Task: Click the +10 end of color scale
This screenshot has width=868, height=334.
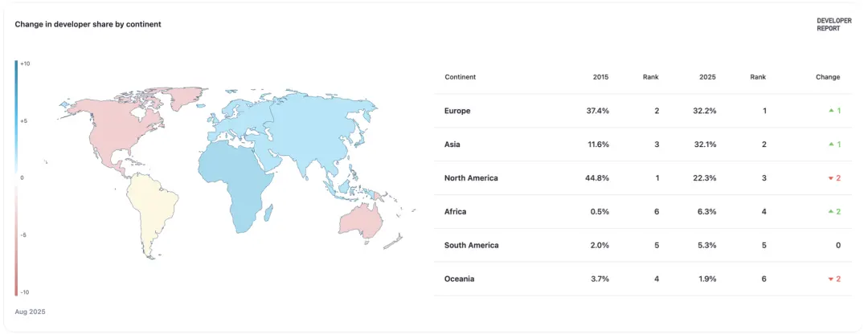Action: (24, 63)
